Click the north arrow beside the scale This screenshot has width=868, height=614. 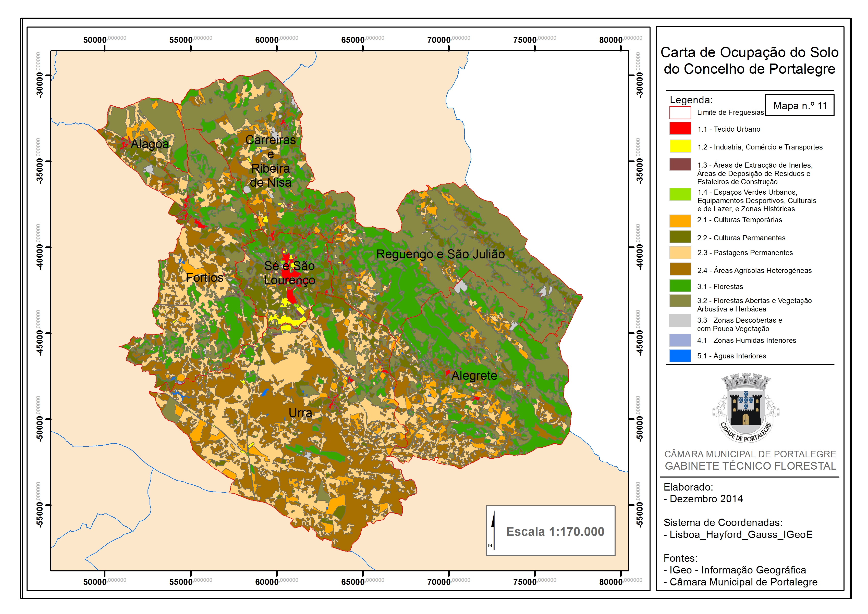(x=493, y=530)
